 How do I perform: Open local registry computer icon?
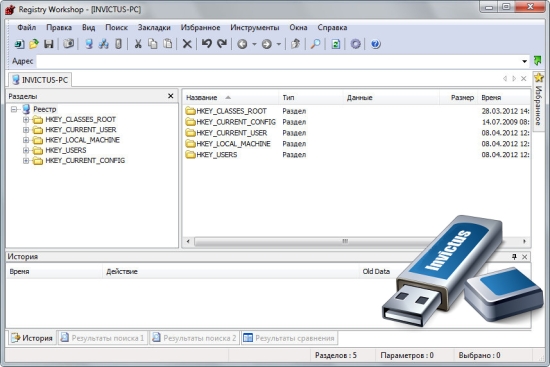pos(89,44)
